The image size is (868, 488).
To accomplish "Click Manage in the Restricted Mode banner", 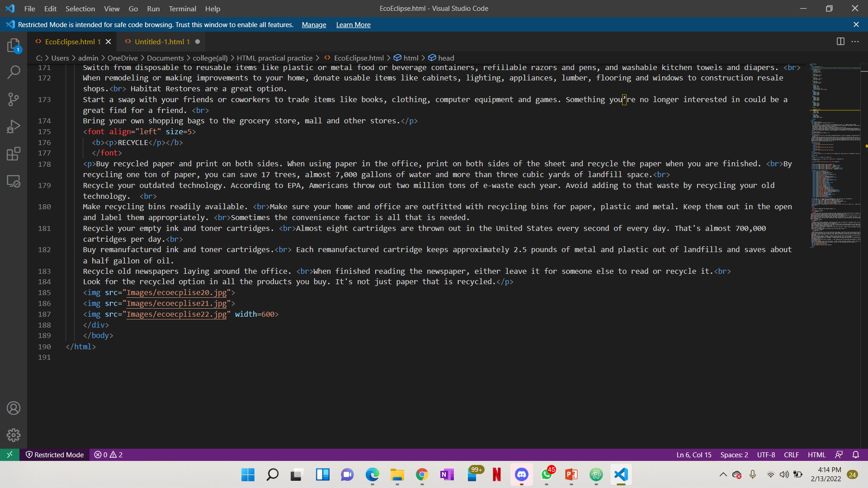I will coord(314,25).
